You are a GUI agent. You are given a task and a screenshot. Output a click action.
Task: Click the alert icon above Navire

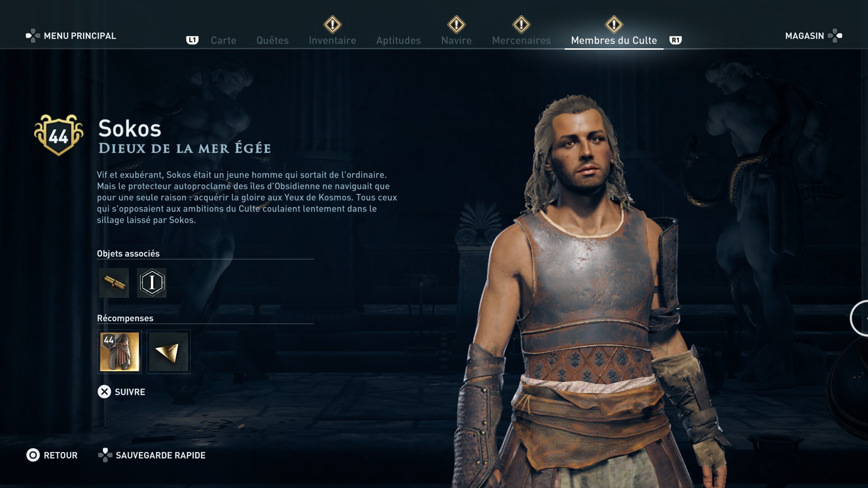point(456,24)
